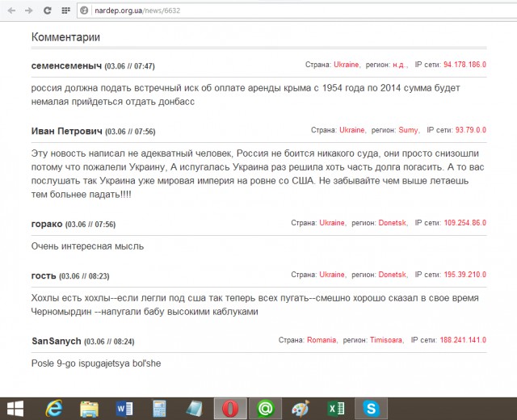Image resolution: width=517 pixels, height=420 pixels.
Task: Click the country value Romania
Action: coord(322,340)
